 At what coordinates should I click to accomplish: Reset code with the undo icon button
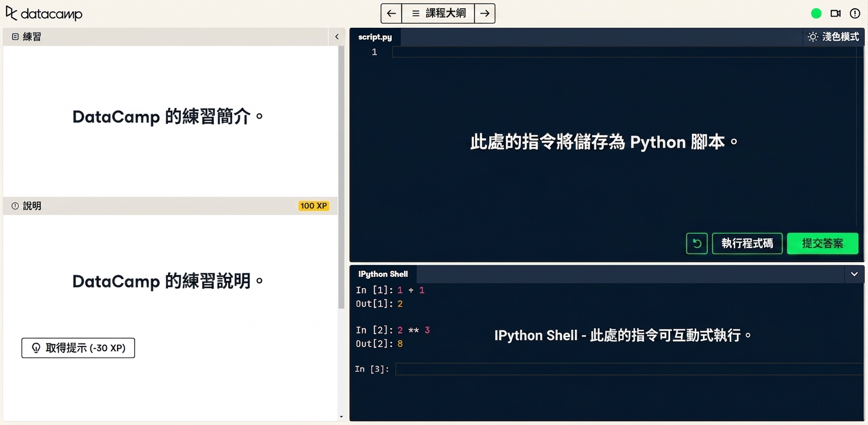(x=697, y=243)
